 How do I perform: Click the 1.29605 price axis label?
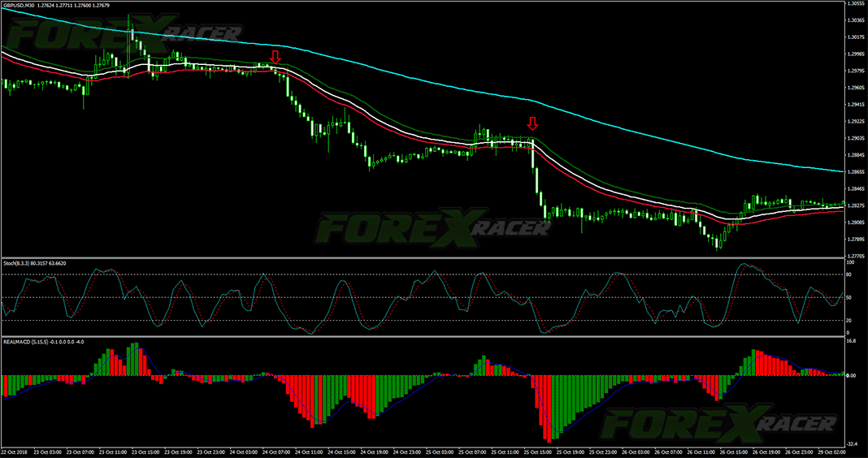[x=856, y=88]
